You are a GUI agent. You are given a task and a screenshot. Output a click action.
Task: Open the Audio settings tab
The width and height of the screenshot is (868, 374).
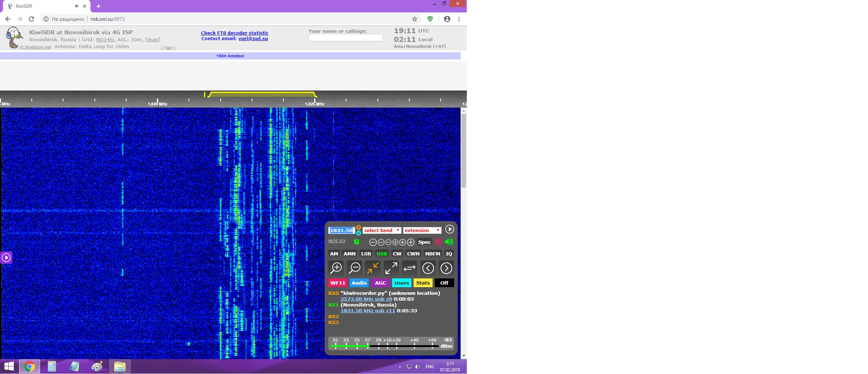(x=359, y=283)
